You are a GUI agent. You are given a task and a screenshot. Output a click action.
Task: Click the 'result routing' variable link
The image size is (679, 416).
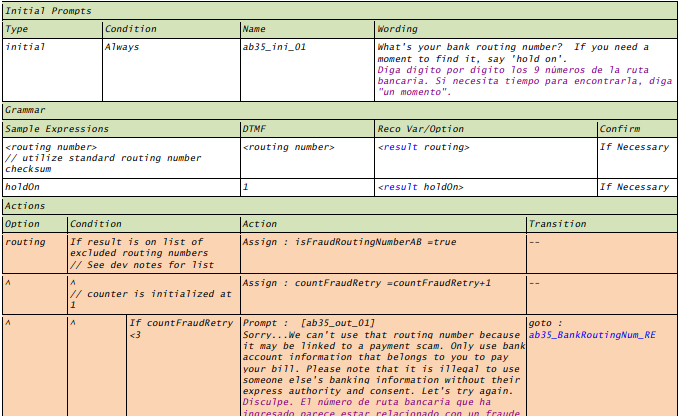424,147
